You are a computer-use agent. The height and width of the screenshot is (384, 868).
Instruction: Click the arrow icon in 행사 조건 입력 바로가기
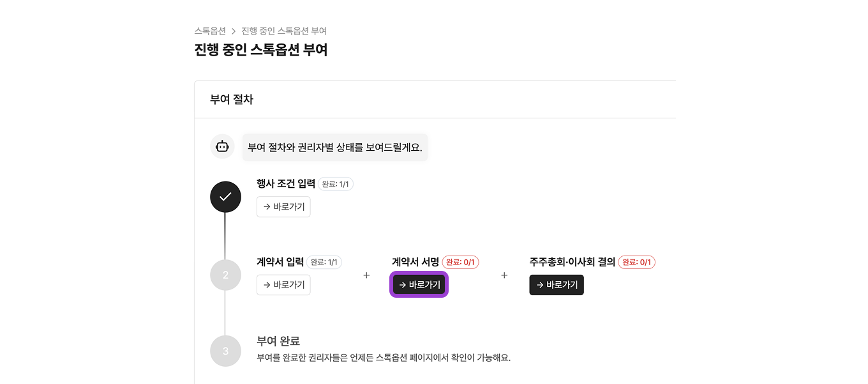tap(267, 206)
